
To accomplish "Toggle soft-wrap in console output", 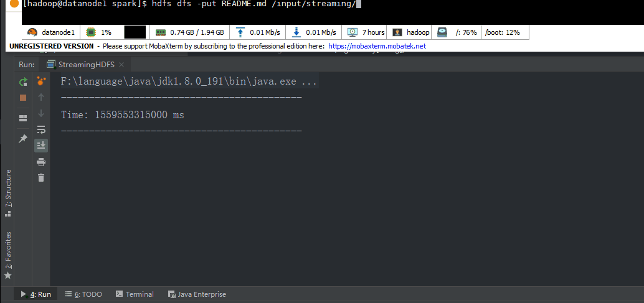I will click(x=41, y=129).
